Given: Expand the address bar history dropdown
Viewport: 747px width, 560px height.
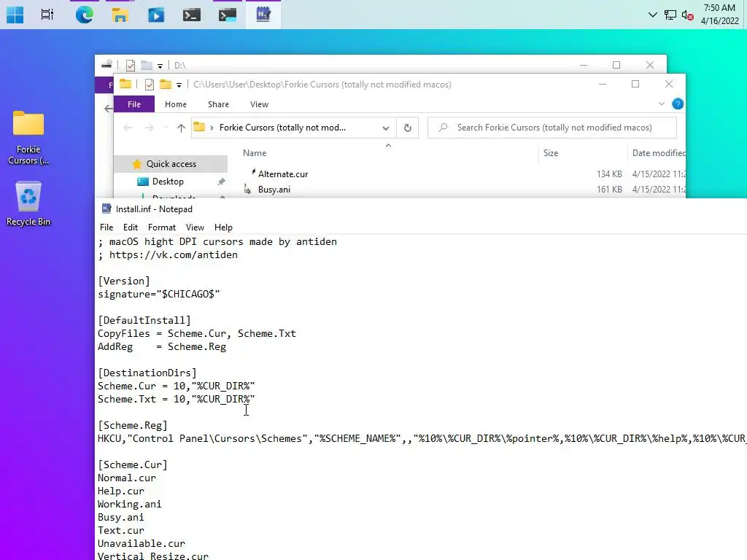Looking at the screenshot, I should tap(386, 128).
